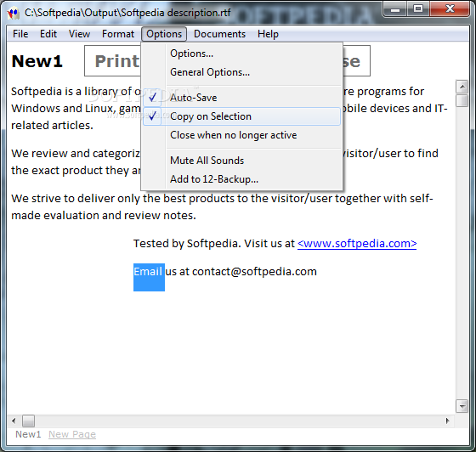Open the Edit menu

tap(48, 34)
